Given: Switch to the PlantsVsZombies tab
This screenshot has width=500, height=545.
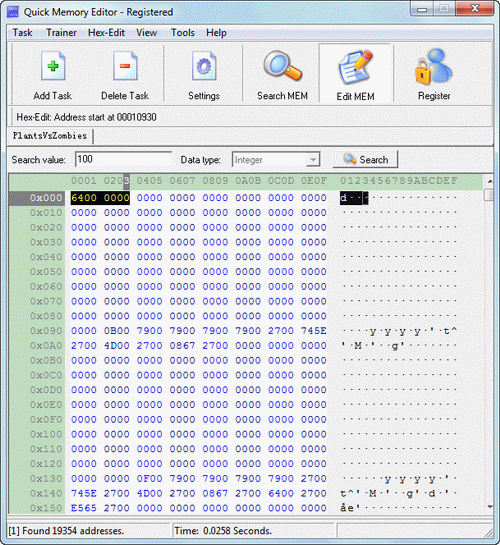Looking at the screenshot, I should (50, 136).
